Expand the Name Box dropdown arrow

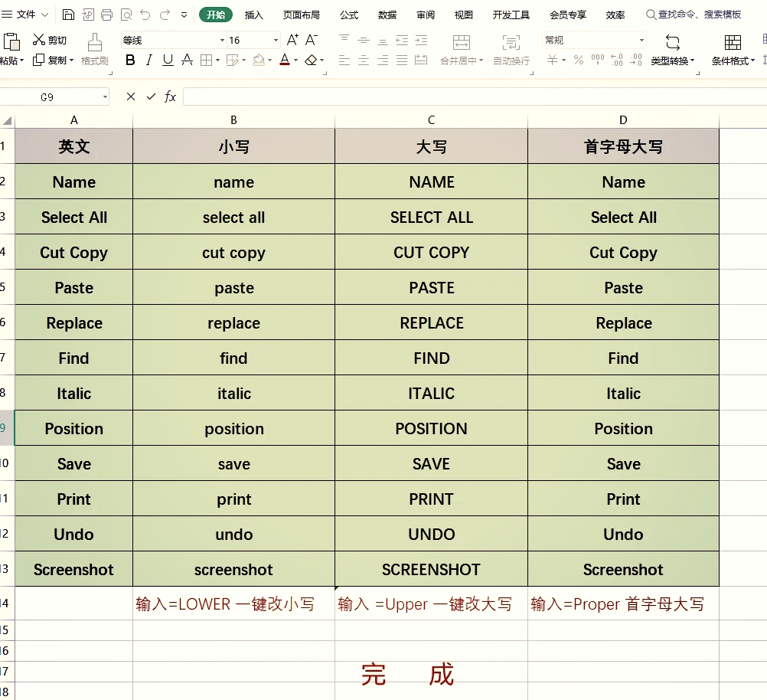click(x=105, y=97)
